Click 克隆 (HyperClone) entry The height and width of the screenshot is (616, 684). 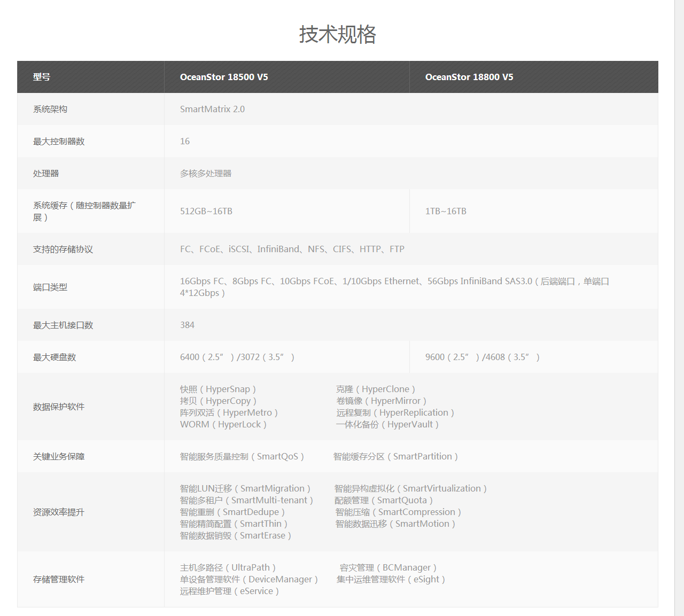tap(376, 389)
